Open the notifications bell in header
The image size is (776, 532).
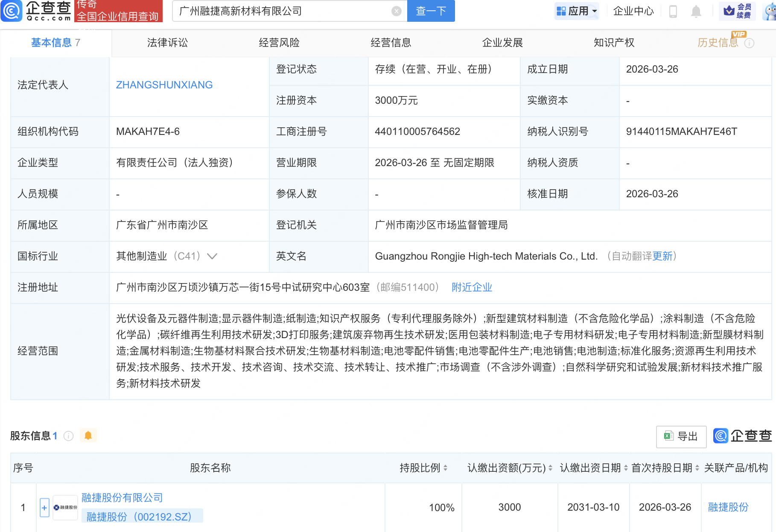pyautogui.click(x=696, y=11)
